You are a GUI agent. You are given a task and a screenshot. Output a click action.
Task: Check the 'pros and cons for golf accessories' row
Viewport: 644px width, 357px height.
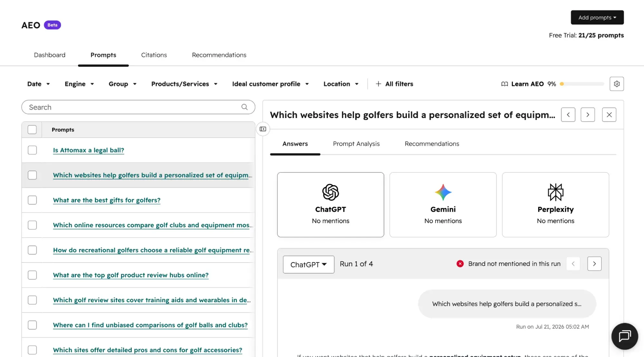coord(32,350)
